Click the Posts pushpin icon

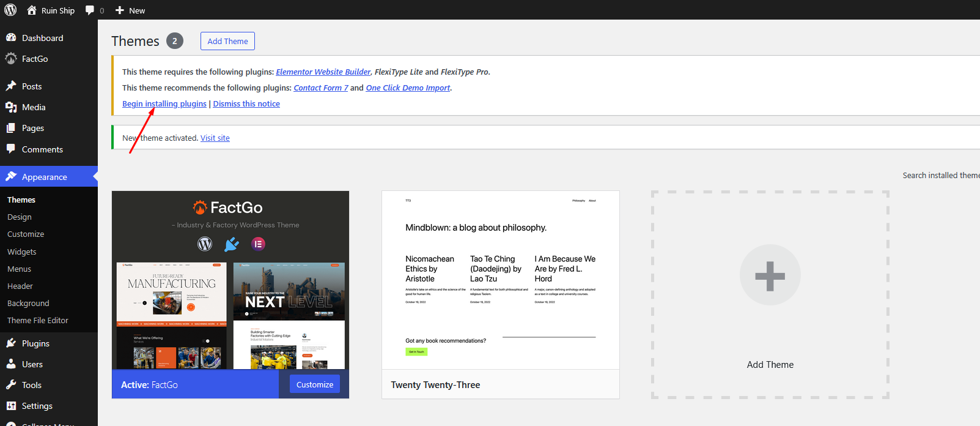click(11, 86)
